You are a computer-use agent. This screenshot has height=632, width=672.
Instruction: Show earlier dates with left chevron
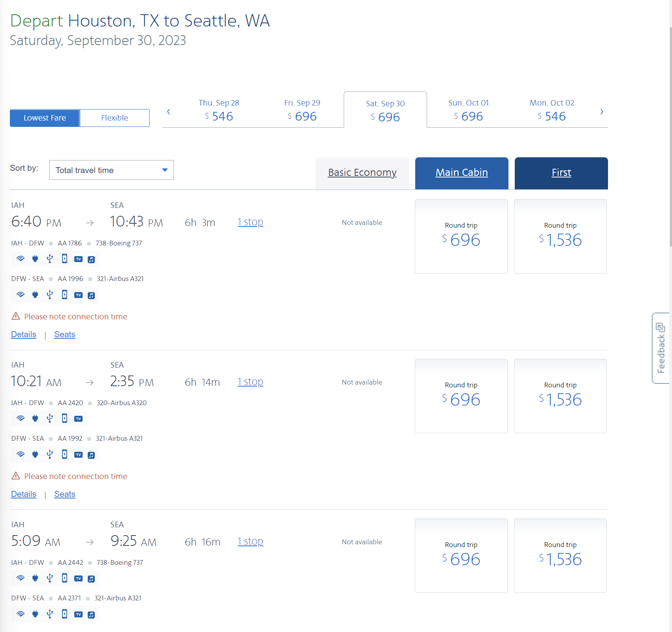[169, 111]
